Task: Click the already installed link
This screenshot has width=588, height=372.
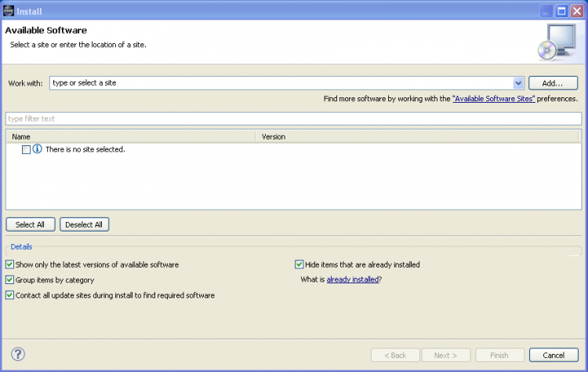Action: [353, 279]
